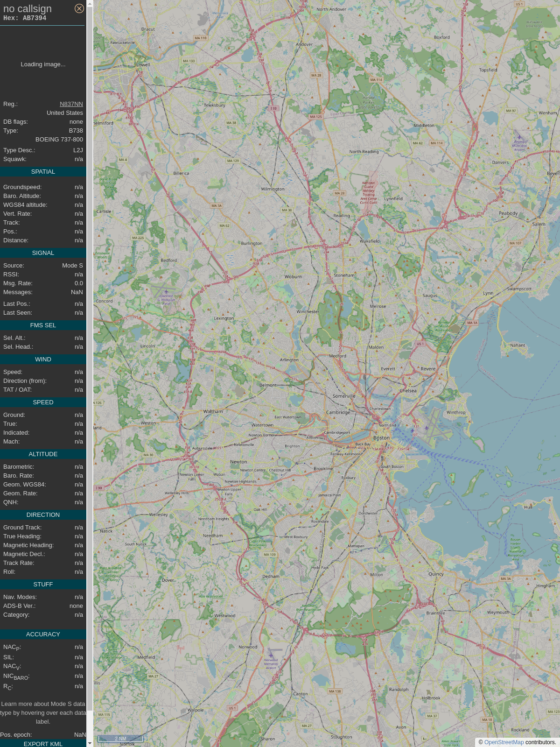Viewport: 560px width, 747px height.
Task: Click the Hanscom Field airport icon
Action: pos(166,291)
